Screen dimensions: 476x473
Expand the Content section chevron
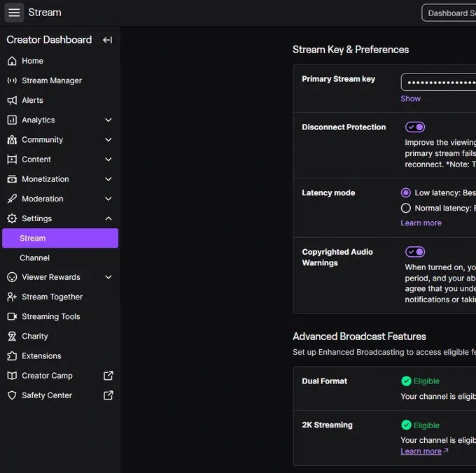(108, 160)
